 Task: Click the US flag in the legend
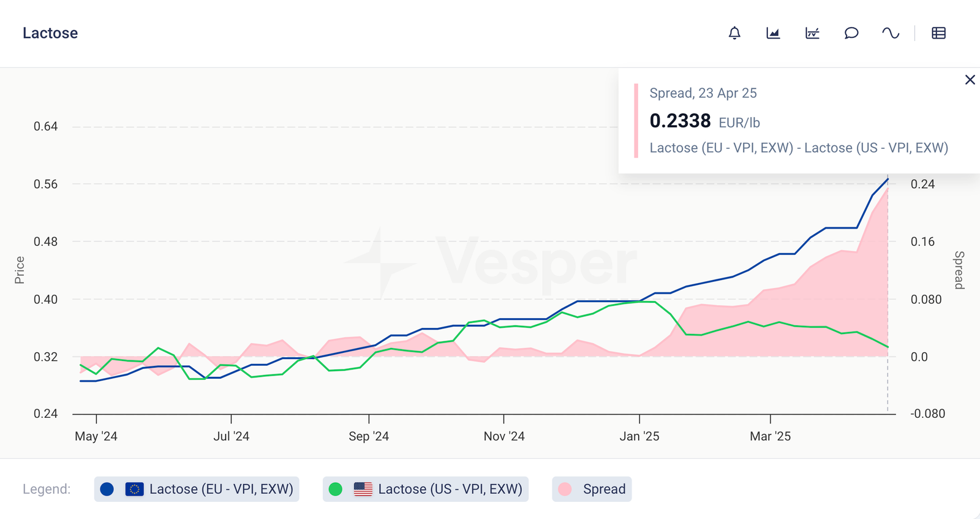pyautogui.click(x=363, y=489)
